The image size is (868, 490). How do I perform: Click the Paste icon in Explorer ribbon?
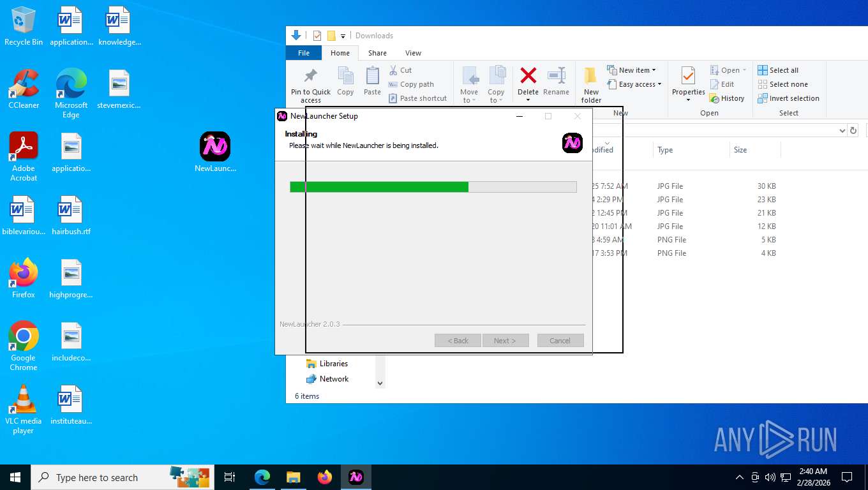(372, 81)
